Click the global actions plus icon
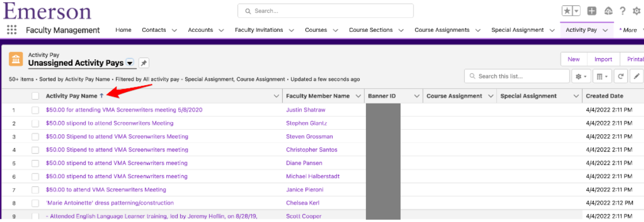This screenshot has width=644, height=222. (x=592, y=11)
